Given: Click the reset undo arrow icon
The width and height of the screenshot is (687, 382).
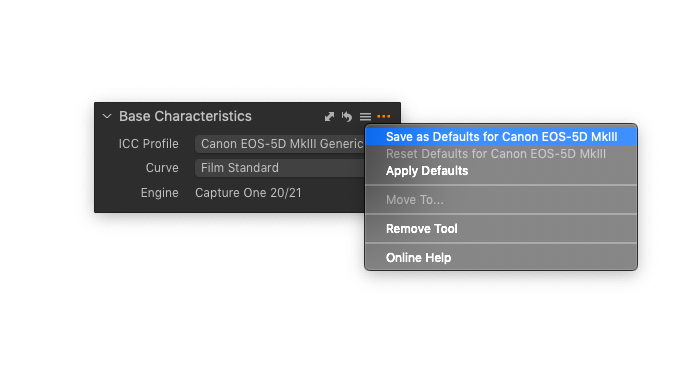Looking at the screenshot, I should (347, 117).
